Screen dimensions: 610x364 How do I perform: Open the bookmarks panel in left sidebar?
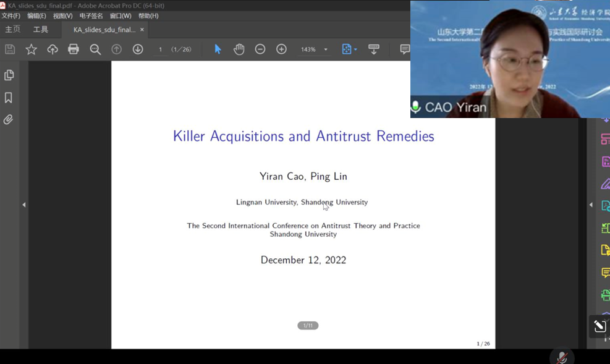9,98
